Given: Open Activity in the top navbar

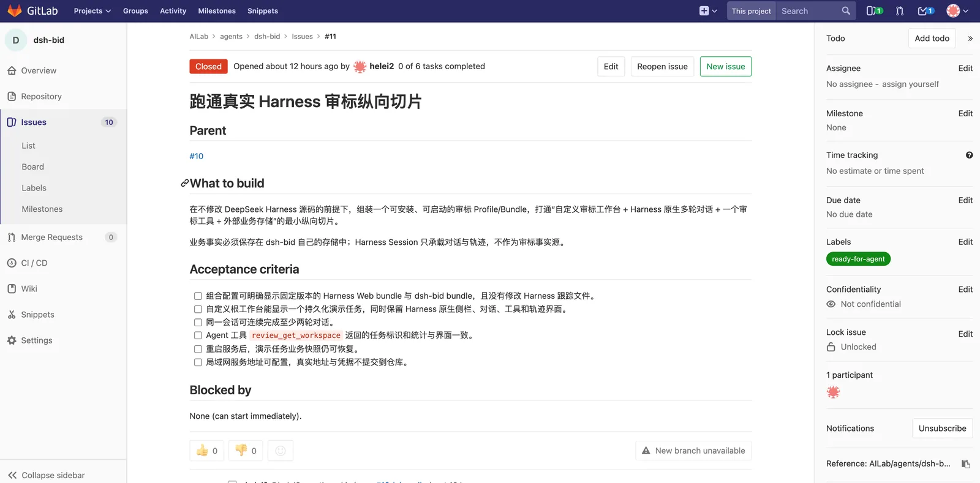Looking at the screenshot, I should [x=173, y=11].
